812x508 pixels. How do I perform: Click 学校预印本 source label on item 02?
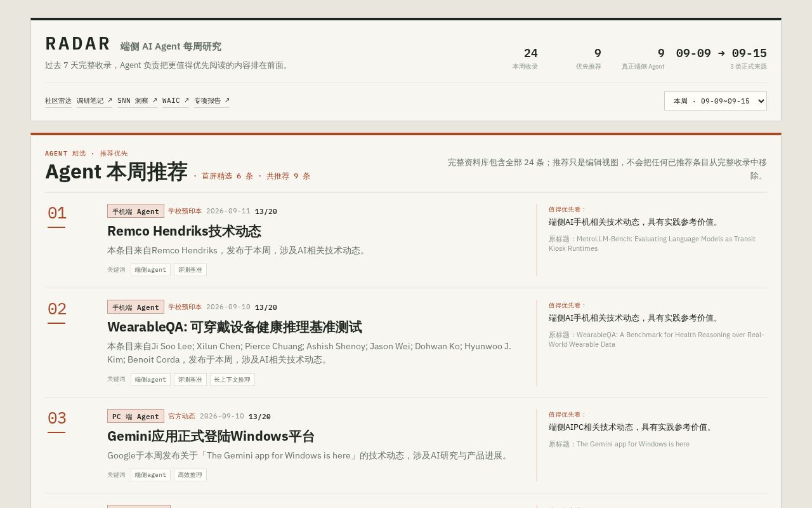tap(185, 307)
